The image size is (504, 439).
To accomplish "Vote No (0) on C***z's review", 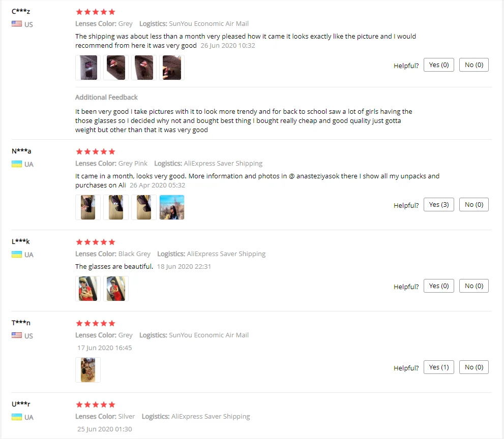I will [474, 65].
